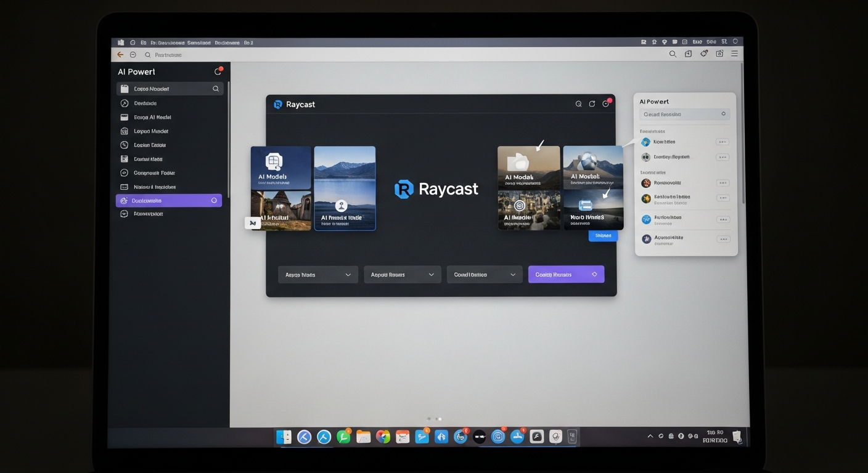This screenshot has width=868, height=473.
Task: Toggle the circle on the purple highlighted sidebar item
Action: click(214, 201)
